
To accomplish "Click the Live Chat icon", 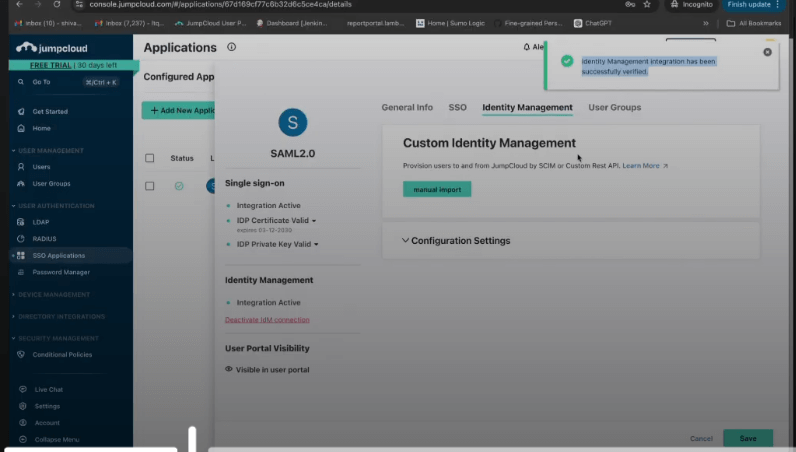I will 23,390.
